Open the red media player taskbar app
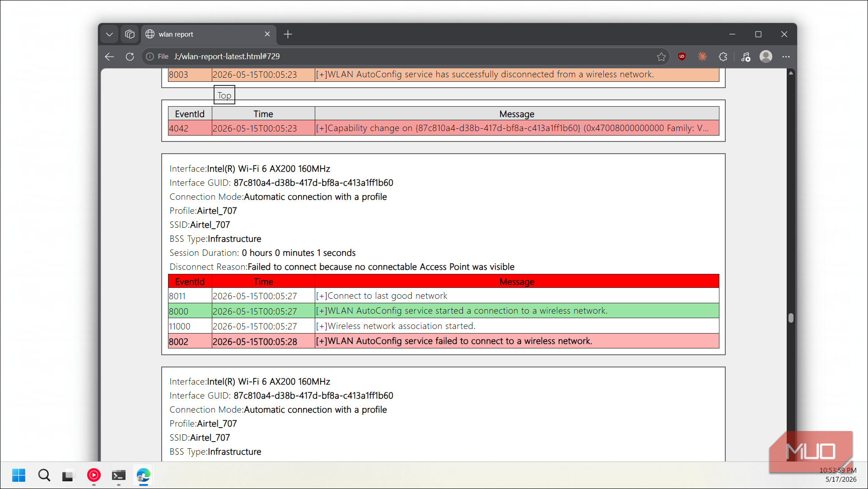Image resolution: width=868 pixels, height=489 pixels. coord(93,475)
